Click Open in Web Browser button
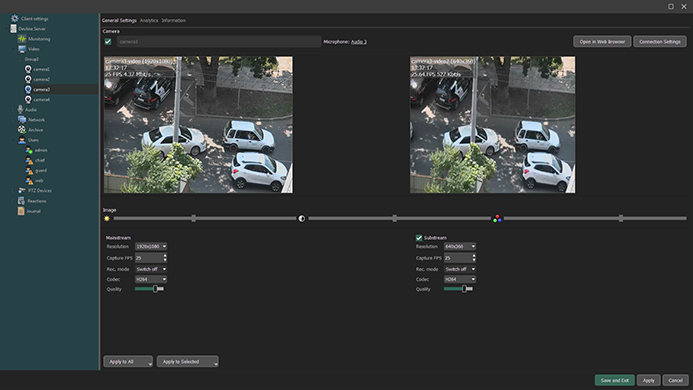The height and width of the screenshot is (390, 693). tap(602, 42)
